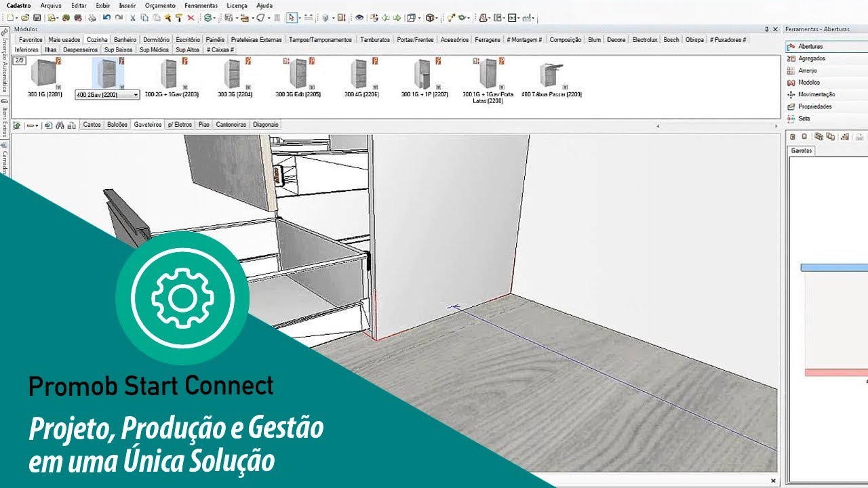Click the eye view toolbar icon
Image resolution: width=868 pixels, height=488 pixels.
coord(359,18)
